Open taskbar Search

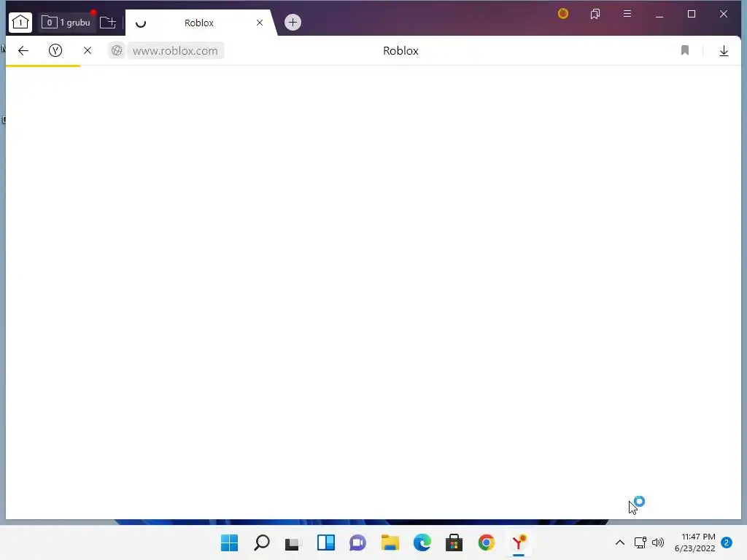tap(262, 542)
